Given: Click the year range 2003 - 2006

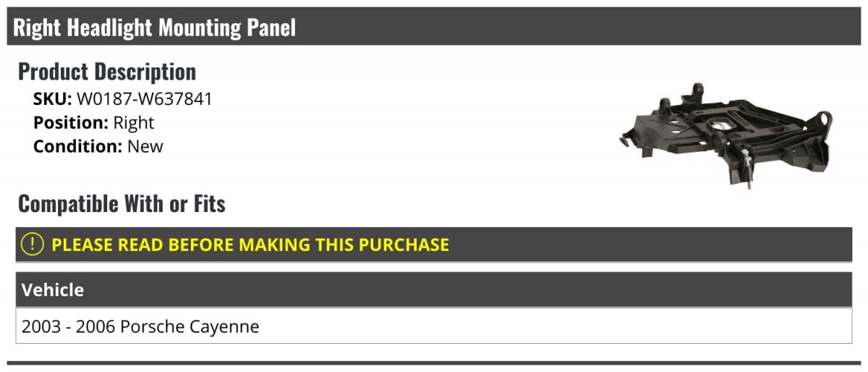Looking at the screenshot, I should coord(69,326).
